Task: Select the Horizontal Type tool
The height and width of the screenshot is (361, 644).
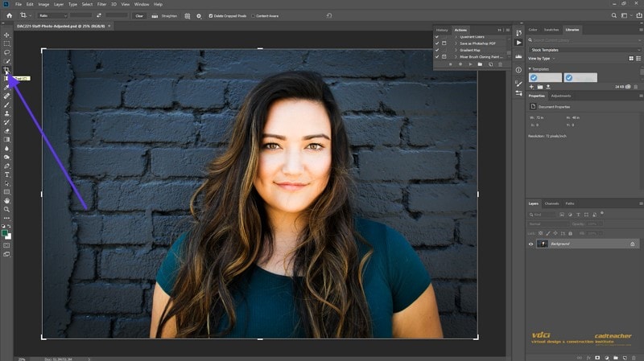Action: 6,174
